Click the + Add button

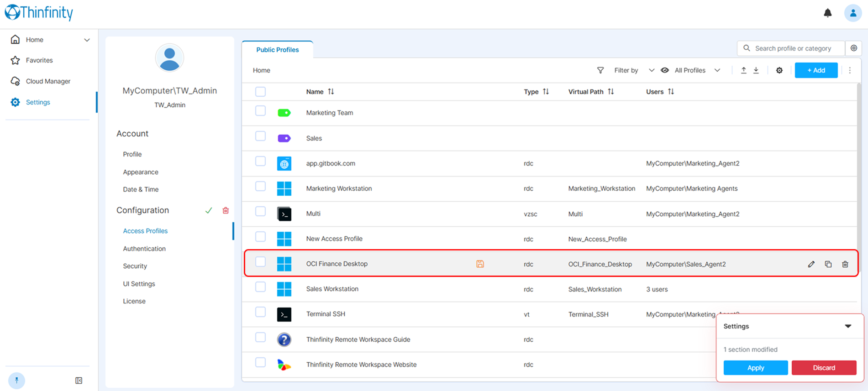(x=816, y=70)
